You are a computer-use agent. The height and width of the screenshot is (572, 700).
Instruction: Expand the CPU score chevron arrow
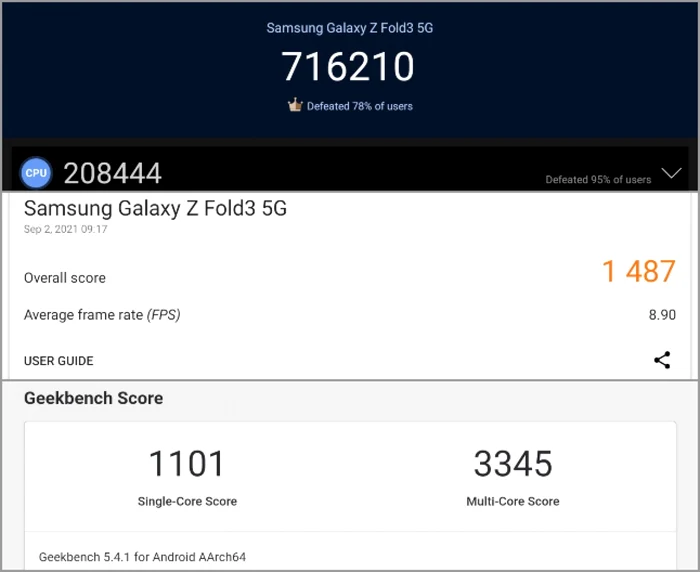click(671, 173)
